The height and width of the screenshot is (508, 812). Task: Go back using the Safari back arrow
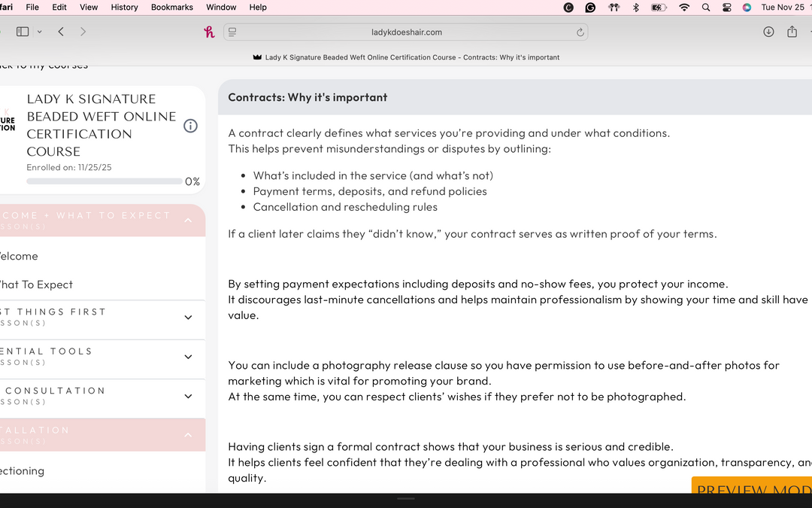coord(61,32)
